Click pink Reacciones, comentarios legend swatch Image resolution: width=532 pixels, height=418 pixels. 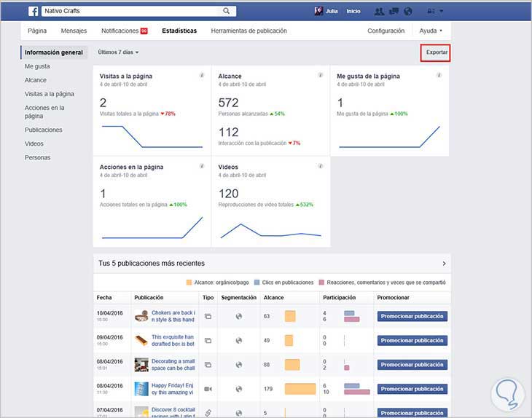click(321, 283)
